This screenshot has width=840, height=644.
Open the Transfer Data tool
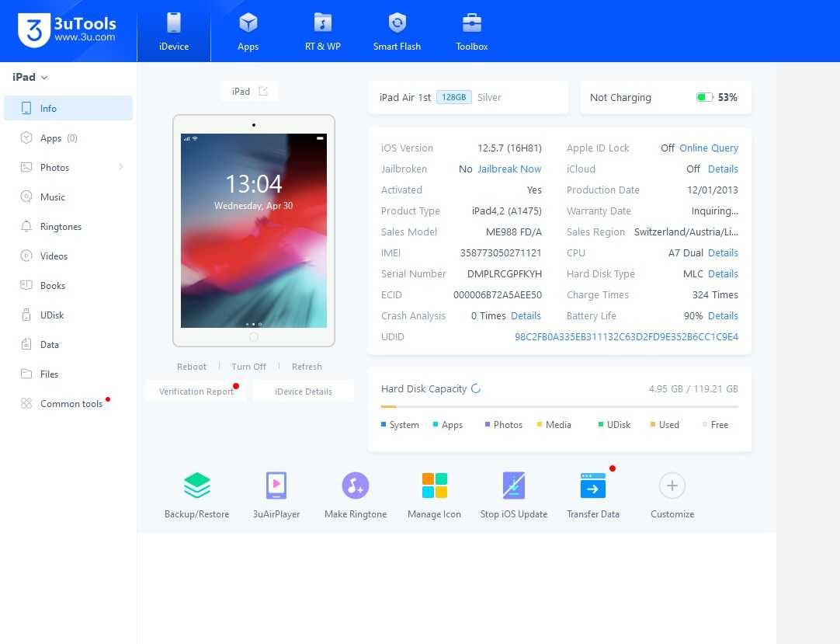(x=593, y=496)
